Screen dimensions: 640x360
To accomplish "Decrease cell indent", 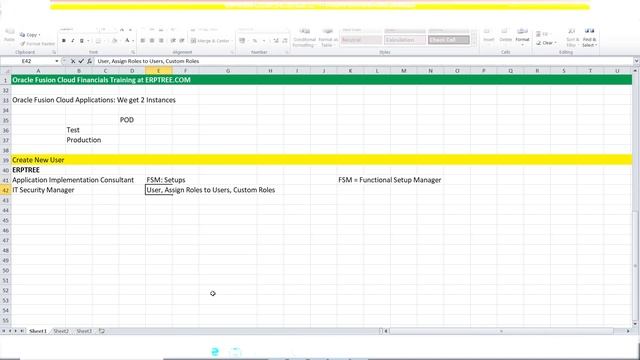I will (173, 41).
